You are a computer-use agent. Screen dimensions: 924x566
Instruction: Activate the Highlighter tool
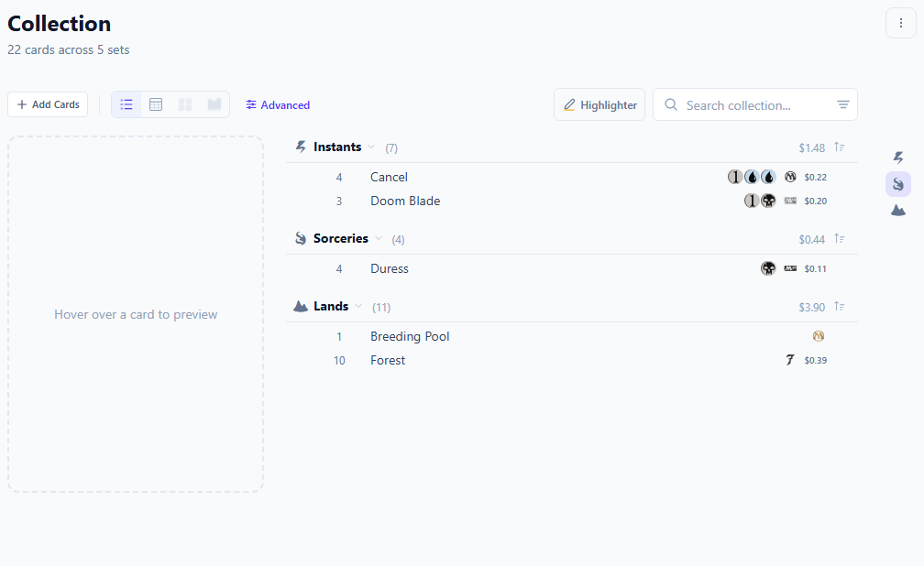(599, 104)
